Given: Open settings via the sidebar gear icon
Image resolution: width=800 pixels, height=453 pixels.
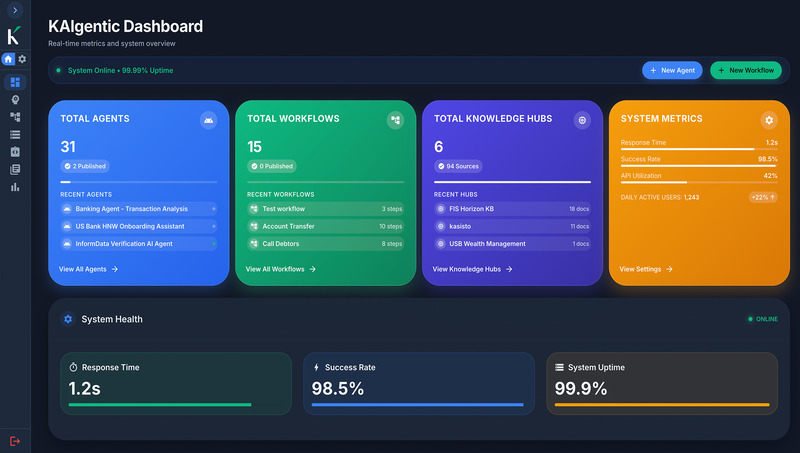Looking at the screenshot, I should 22,59.
